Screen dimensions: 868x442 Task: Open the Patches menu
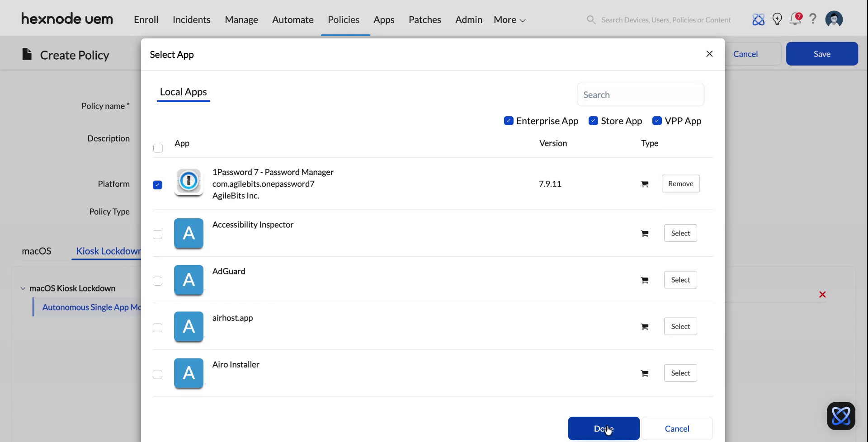coord(425,19)
